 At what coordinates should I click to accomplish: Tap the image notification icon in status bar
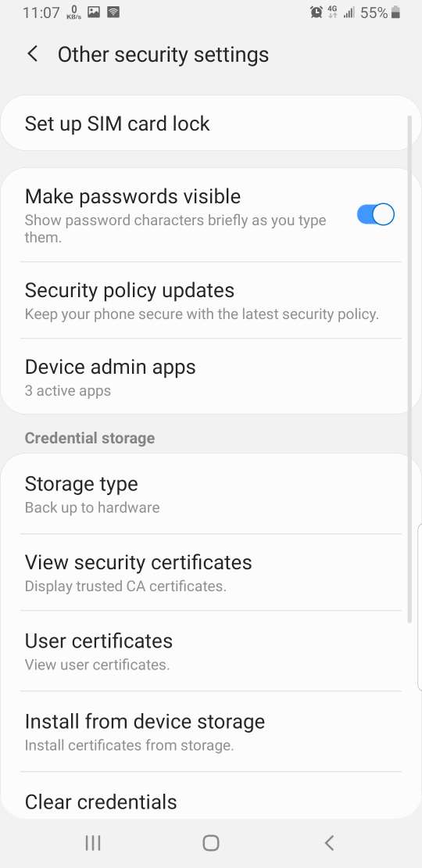(94, 12)
